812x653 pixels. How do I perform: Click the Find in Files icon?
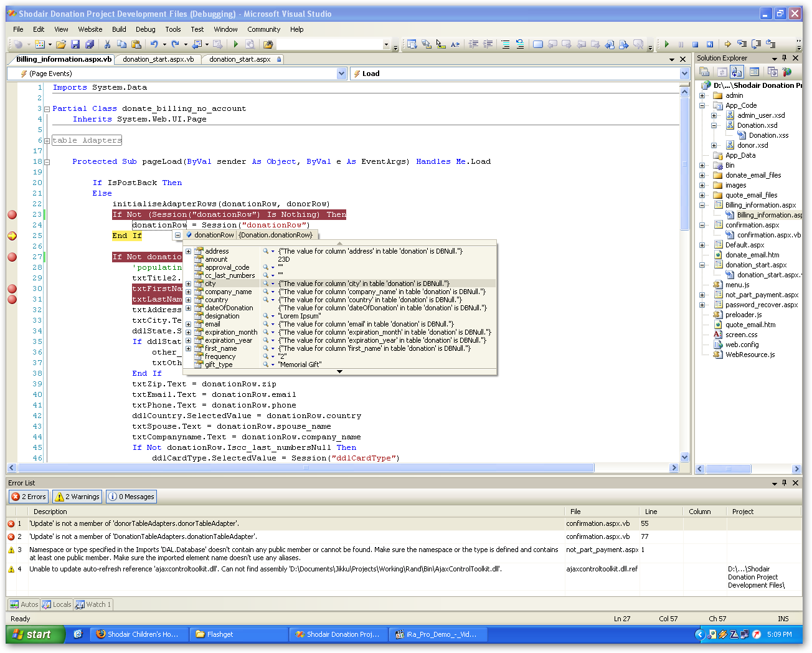[268, 44]
